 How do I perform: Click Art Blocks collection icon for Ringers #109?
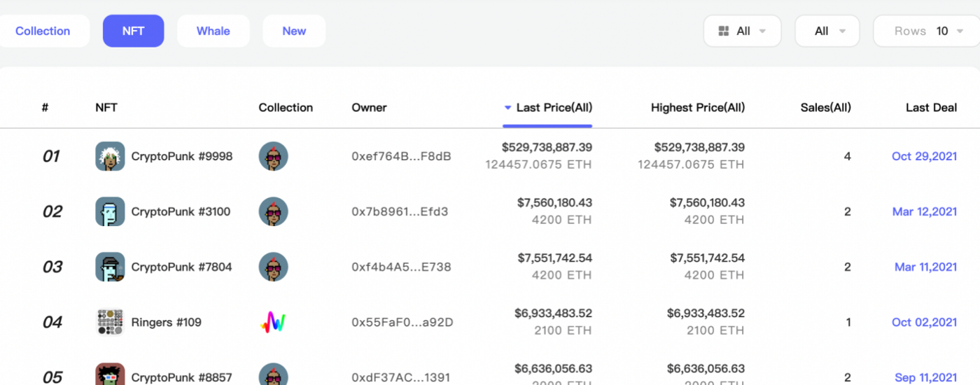click(x=273, y=322)
